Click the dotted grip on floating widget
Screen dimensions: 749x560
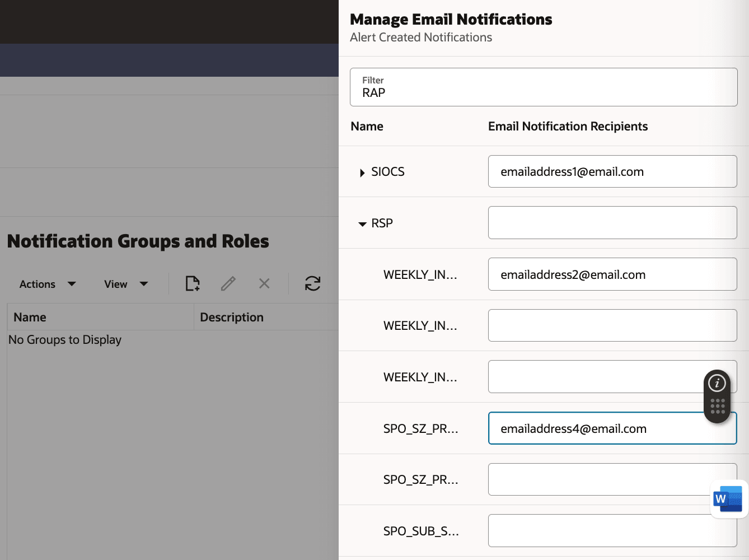point(717,407)
